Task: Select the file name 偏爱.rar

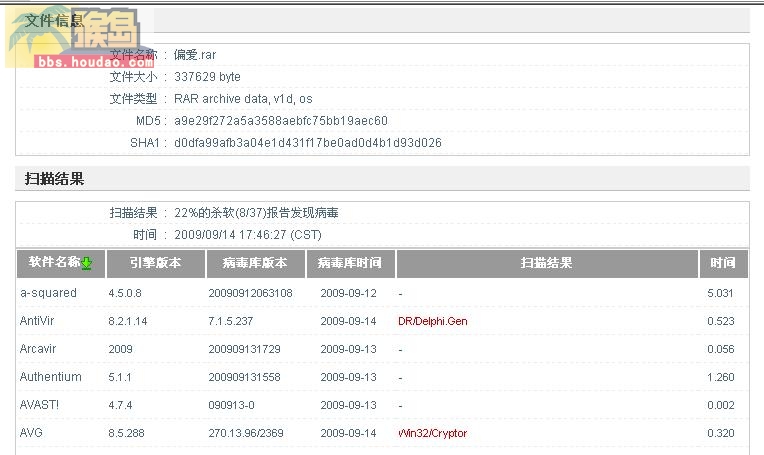Action: (195, 55)
